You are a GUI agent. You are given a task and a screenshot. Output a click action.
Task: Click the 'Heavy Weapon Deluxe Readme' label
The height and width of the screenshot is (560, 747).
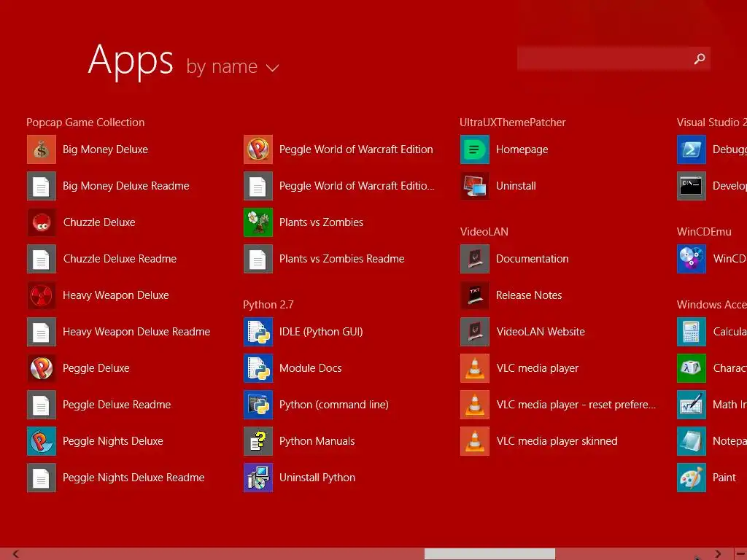coord(136,332)
